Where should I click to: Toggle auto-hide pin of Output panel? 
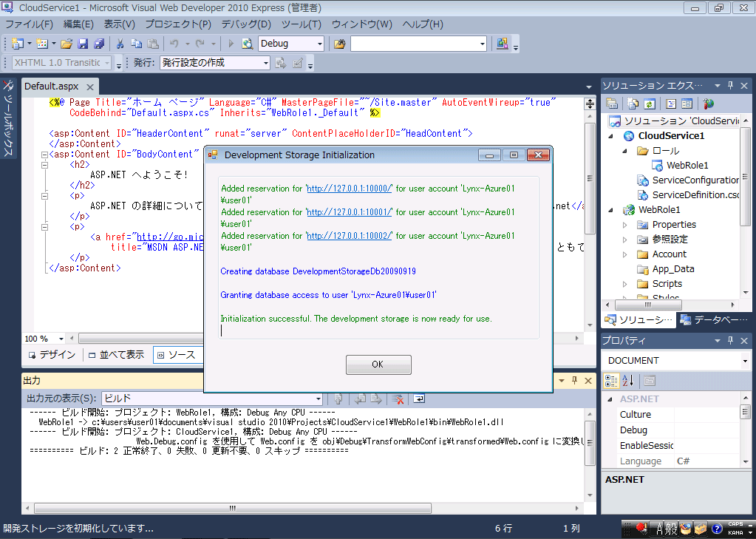coord(575,380)
